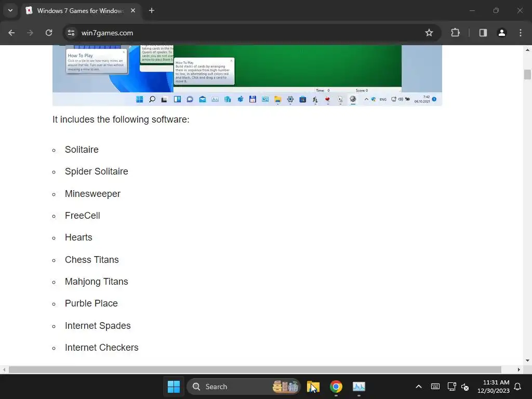Open a new browser tab

click(x=152, y=10)
